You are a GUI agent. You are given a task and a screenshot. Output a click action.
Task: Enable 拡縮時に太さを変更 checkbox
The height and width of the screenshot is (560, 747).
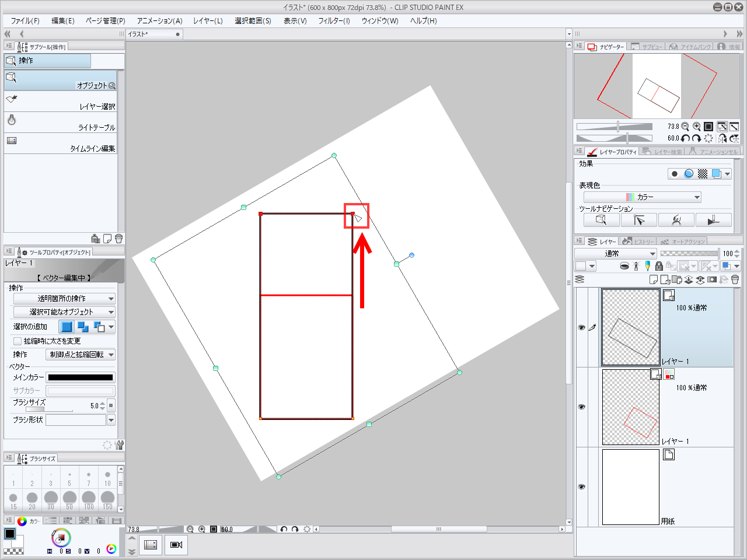click(x=18, y=341)
